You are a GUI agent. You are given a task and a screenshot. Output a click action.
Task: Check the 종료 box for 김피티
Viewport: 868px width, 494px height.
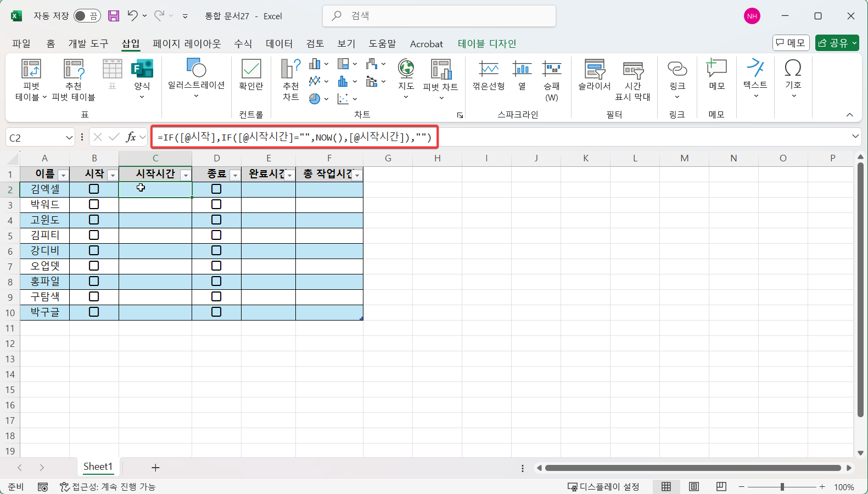point(216,235)
